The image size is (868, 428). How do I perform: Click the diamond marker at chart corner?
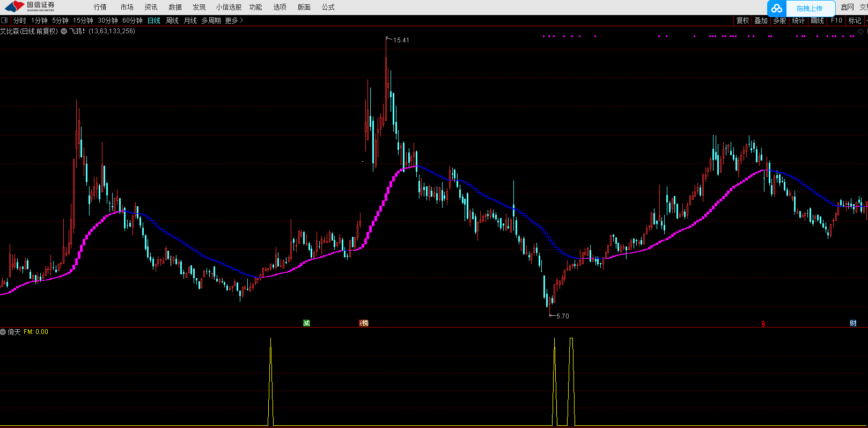tap(861, 31)
